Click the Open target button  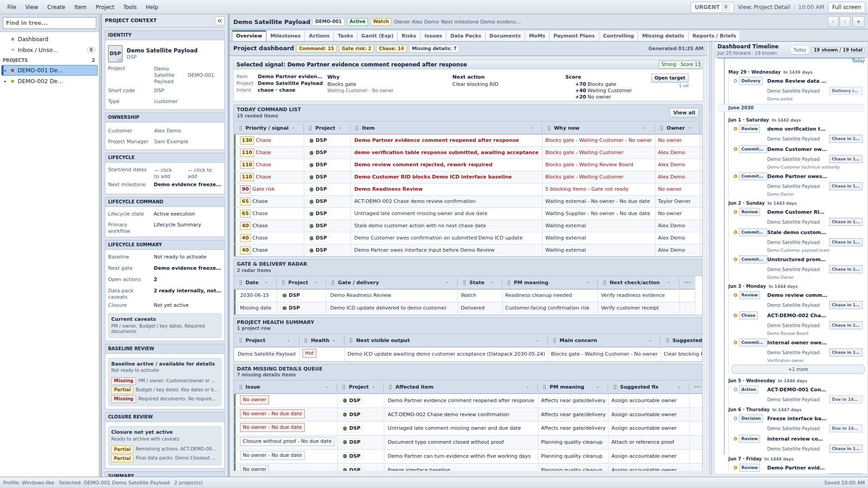pos(670,78)
